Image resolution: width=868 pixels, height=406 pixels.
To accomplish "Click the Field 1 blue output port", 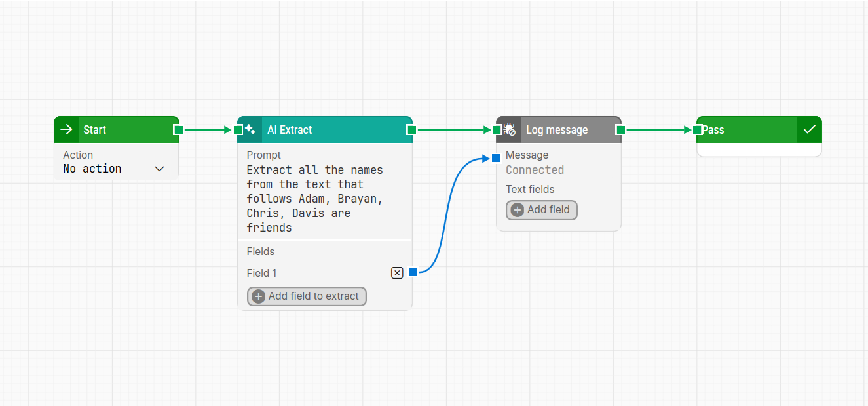I will pyautogui.click(x=413, y=272).
